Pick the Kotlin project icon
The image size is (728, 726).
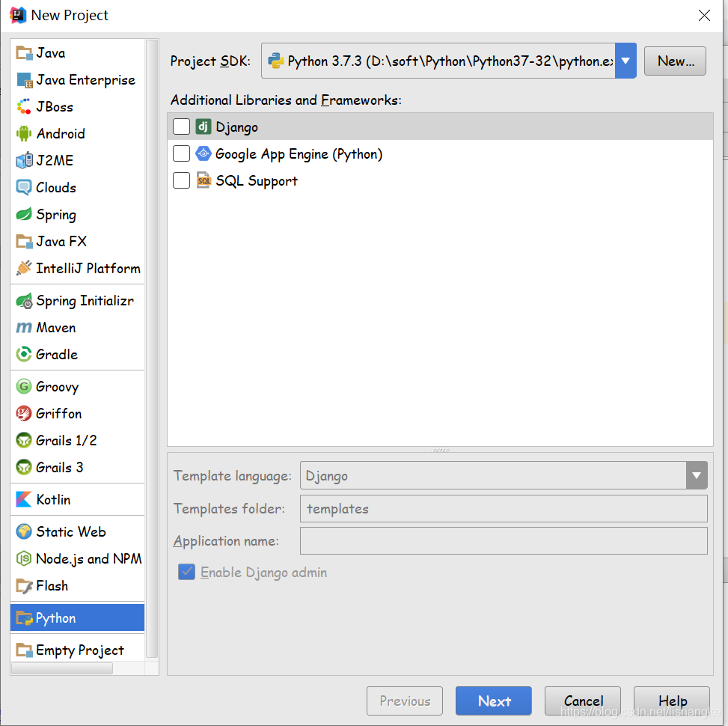click(24, 499)
